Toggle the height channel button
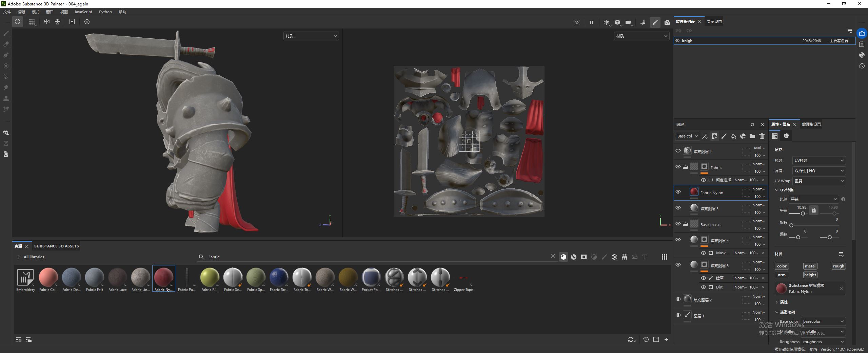 810,275
